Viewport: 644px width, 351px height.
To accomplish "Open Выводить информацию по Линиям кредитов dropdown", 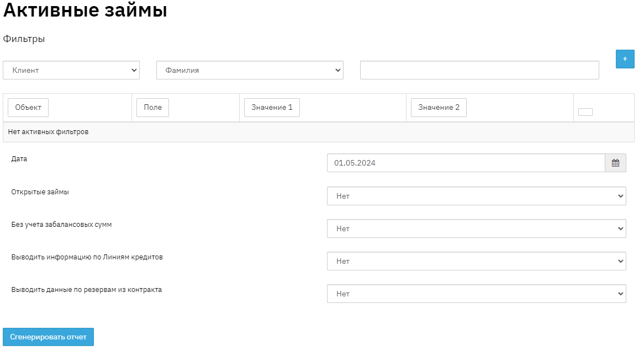I will pyautogui.click(x=476, y=261).
